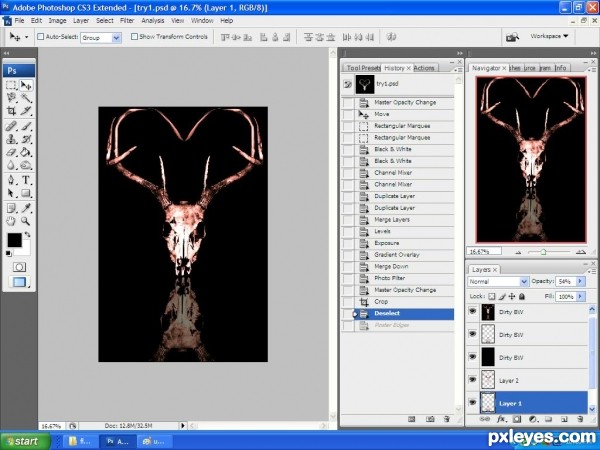Viewport: 600px width, 450px height.
Task: Create a new layer in Layers panel
Action: coord(564,419)
